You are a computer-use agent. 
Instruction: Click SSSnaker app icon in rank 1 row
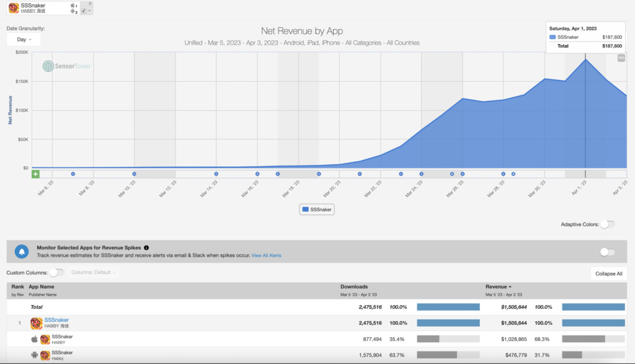click(x=36, y=323)
